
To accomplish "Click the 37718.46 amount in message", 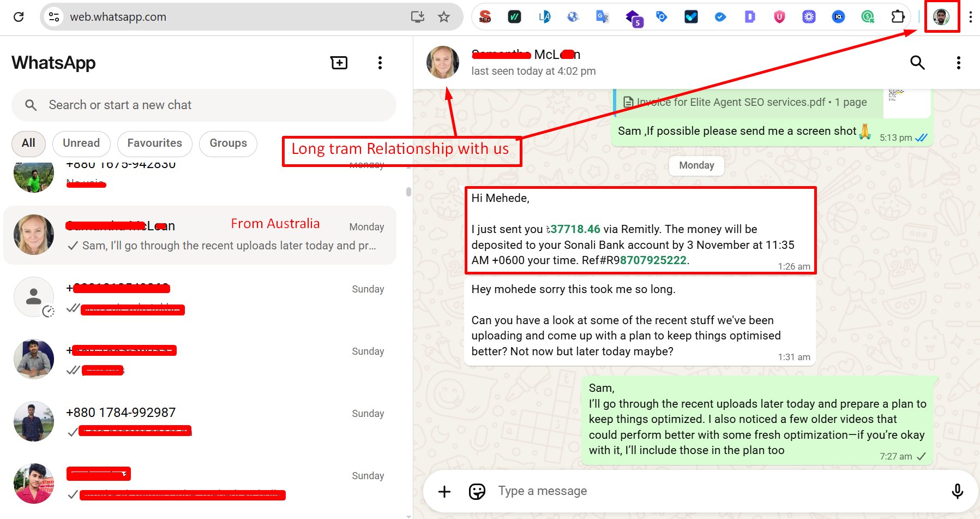I will (x=575, y=229).
